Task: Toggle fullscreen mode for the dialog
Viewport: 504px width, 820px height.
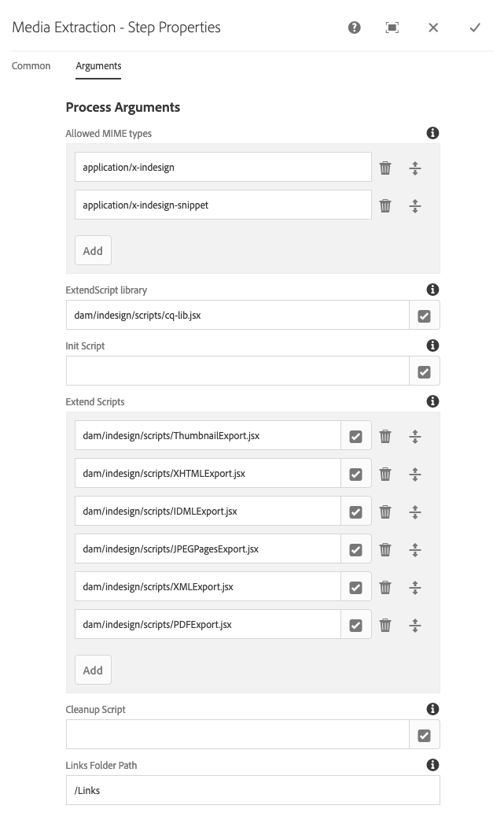Action: coord(392,28)
